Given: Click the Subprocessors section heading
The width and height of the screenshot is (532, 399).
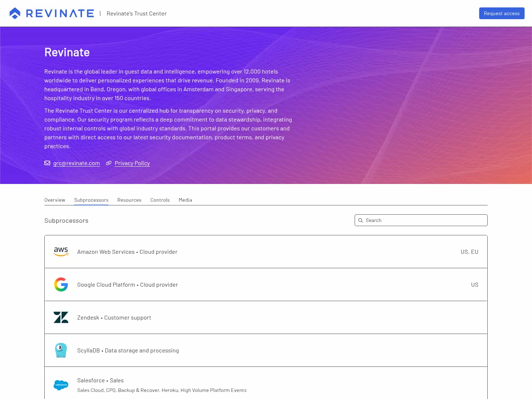Looking at the screenshot, I should 66,221.
